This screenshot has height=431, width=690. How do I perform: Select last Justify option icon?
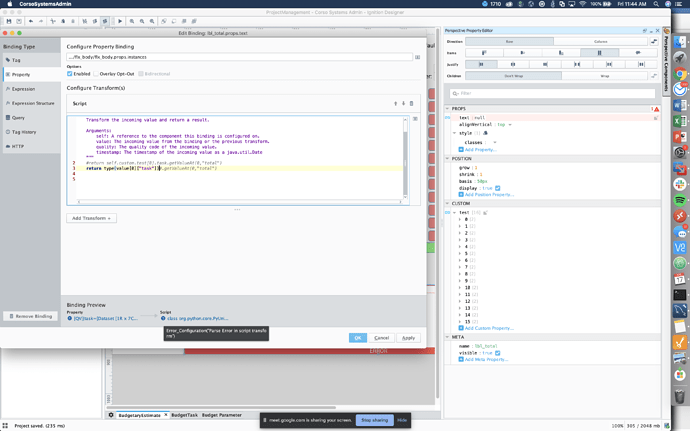(x=641, y=64)
